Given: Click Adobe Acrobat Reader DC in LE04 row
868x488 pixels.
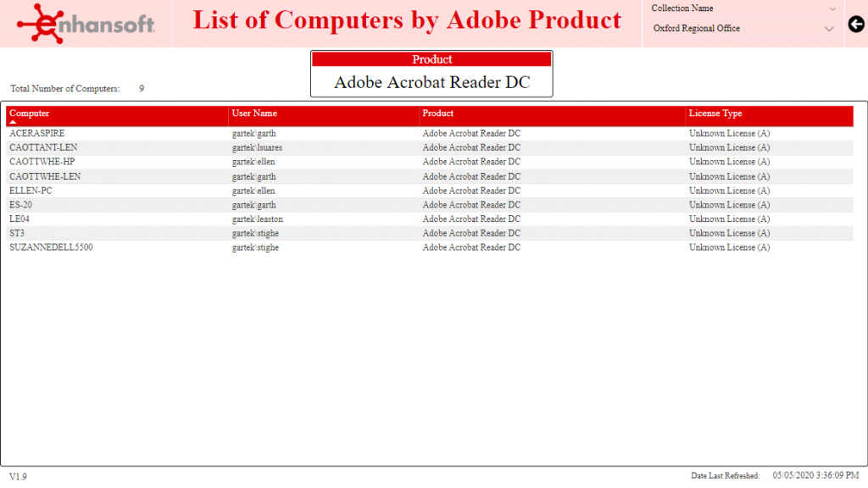Looking at the screenshot, I should coord(471,219).
